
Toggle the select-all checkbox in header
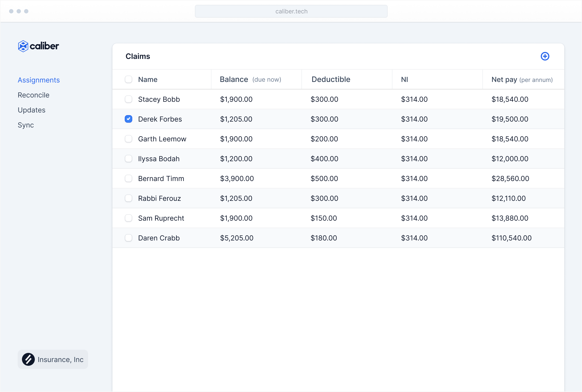(129, 79)
